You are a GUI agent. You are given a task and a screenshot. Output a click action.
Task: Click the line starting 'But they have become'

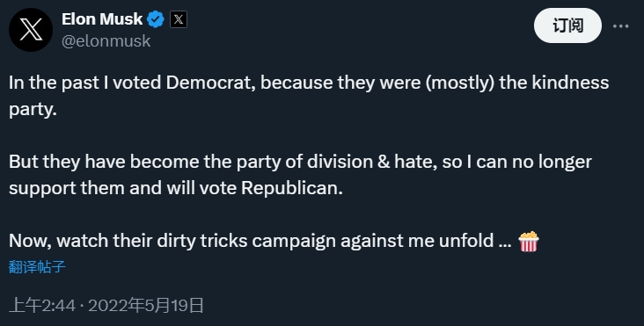pos(300,162)
